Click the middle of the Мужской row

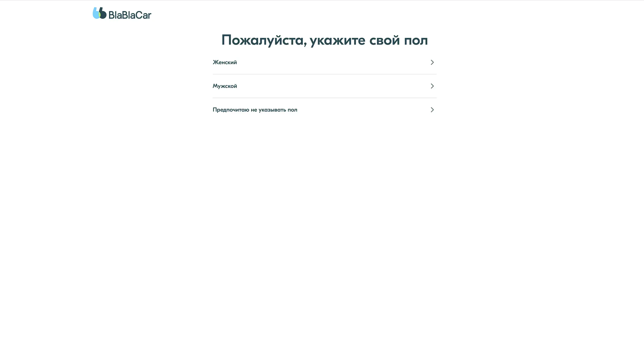[x=324, y=86]
